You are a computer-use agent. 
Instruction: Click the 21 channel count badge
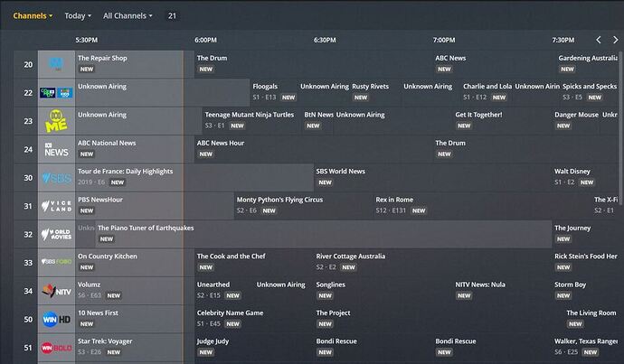(172, 16)
